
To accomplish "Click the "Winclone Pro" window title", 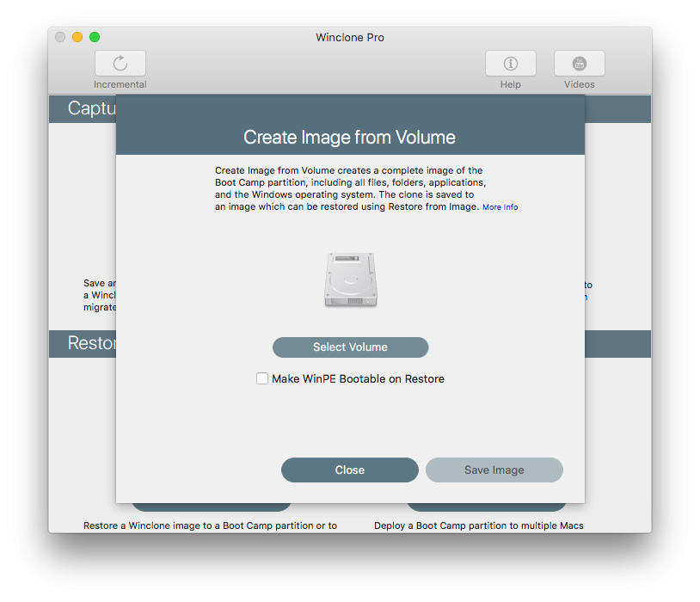I will tap(350, 38).
